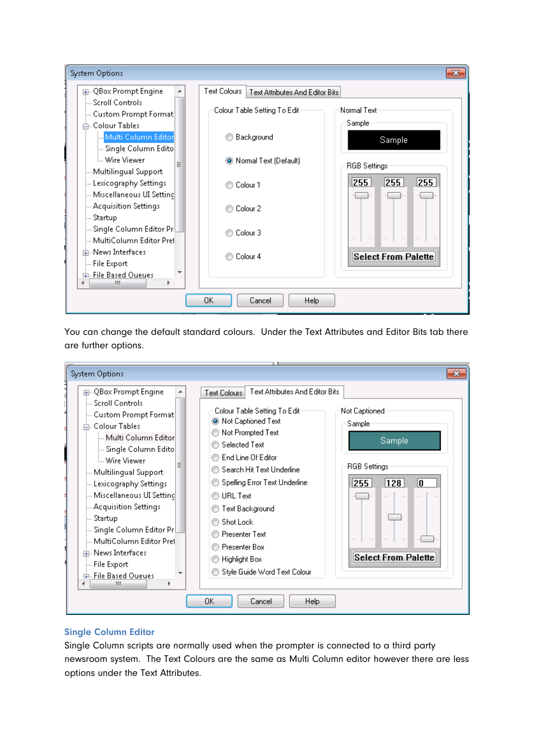Select the Shot Lock radio option
The width and height of the screenshot is (534, 756).
[215, 522]
